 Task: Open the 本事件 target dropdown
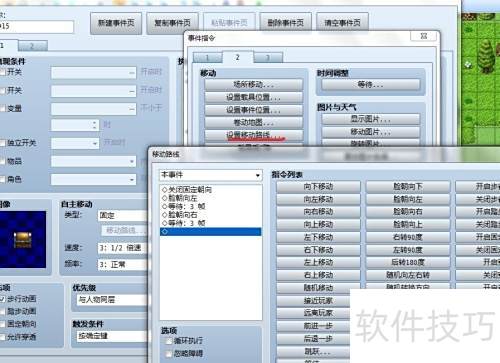point(211,175)
